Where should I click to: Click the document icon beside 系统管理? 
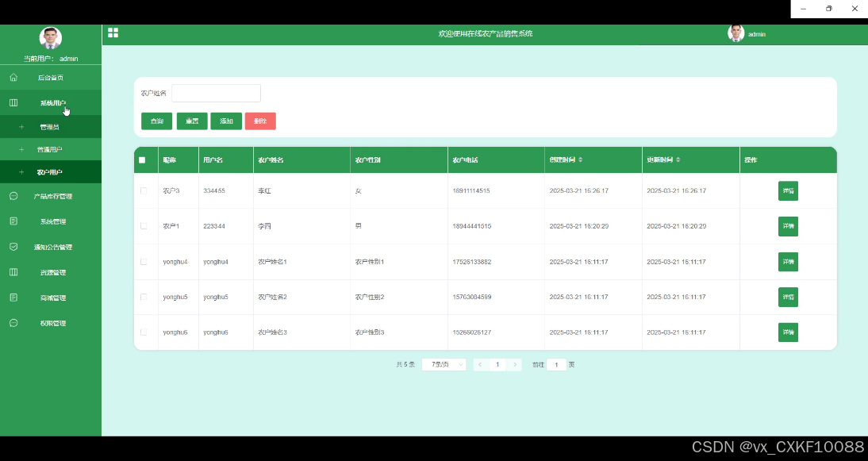pos(13,221)
